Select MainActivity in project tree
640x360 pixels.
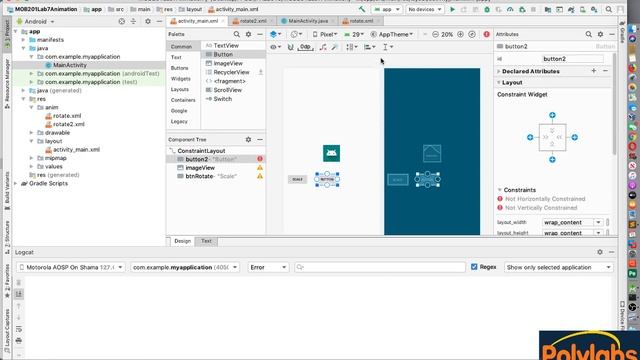click(70, 65)
